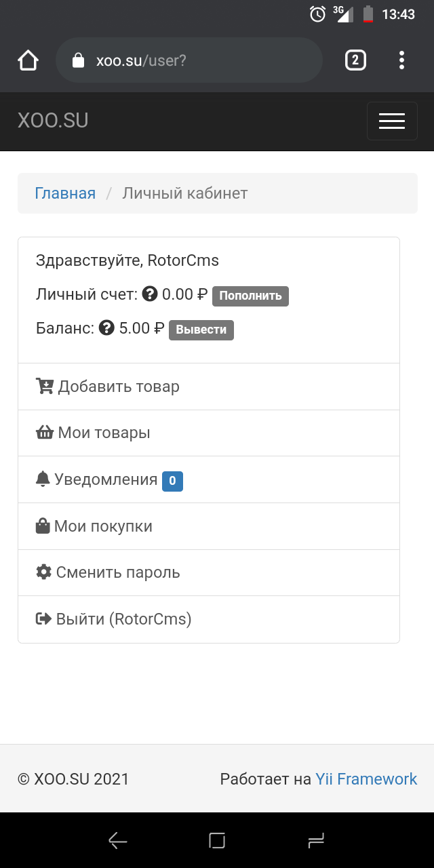Open the Мои товары menu item
434x868 pixels.
click(104, 433)
